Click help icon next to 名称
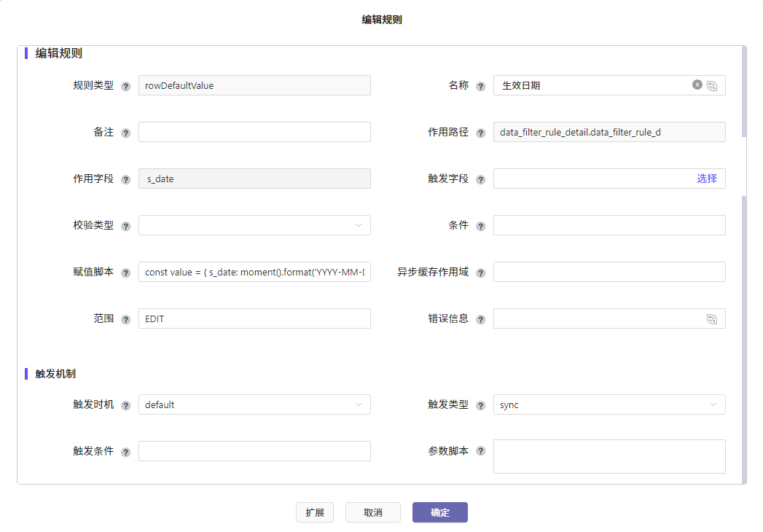Viewport: 763px width, 532px height. click(x=480, y=86)
